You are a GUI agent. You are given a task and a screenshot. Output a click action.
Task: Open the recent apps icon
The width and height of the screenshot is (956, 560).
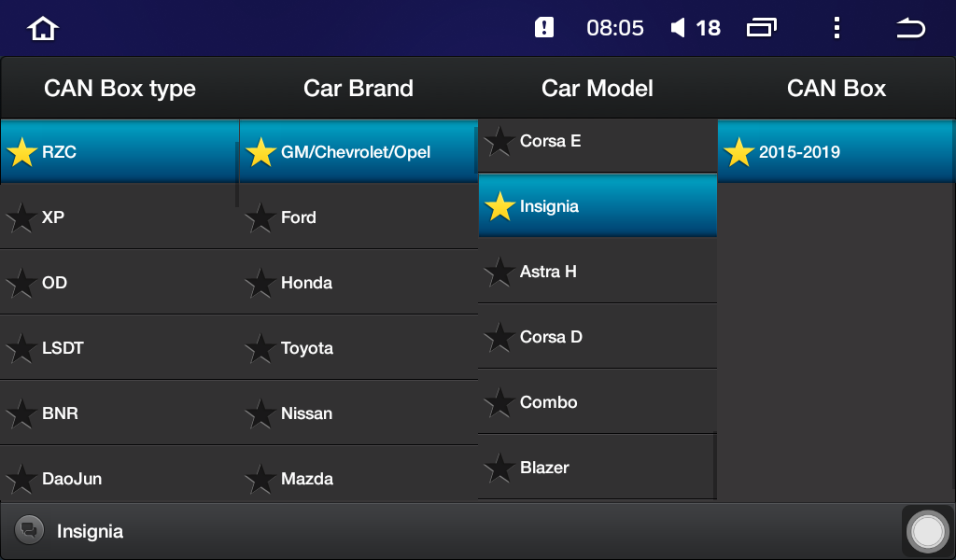pyautogui.click(x=762, y=28)
